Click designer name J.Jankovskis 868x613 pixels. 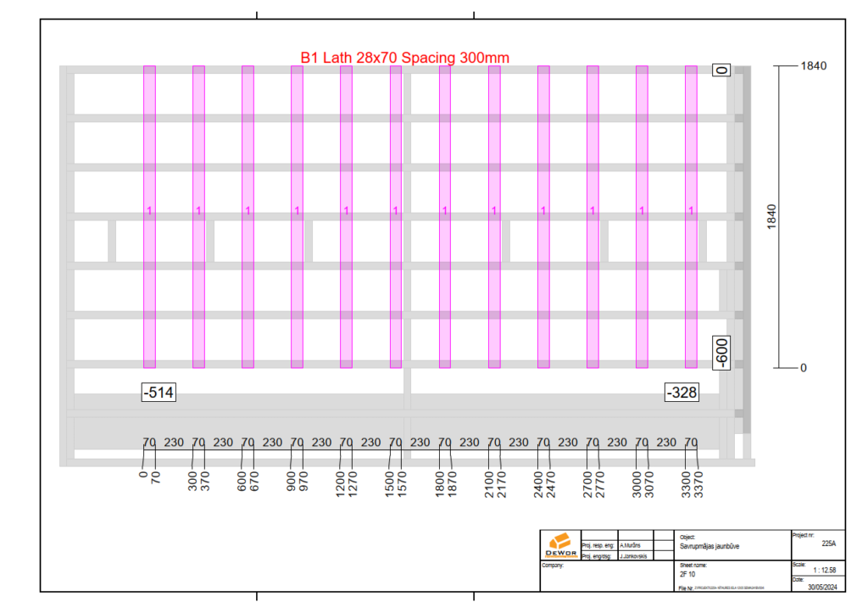point(633,556)
